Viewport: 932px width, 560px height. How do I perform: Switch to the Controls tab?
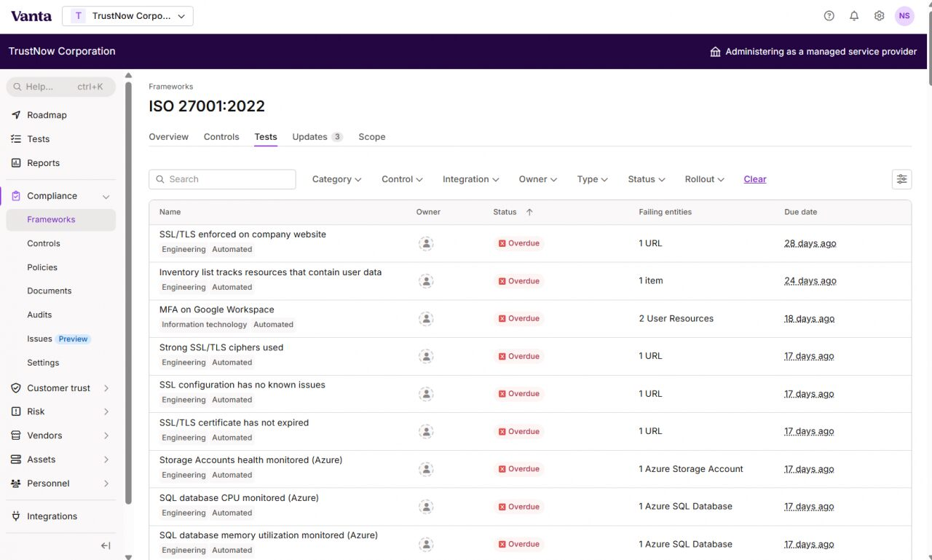(221, 137)
